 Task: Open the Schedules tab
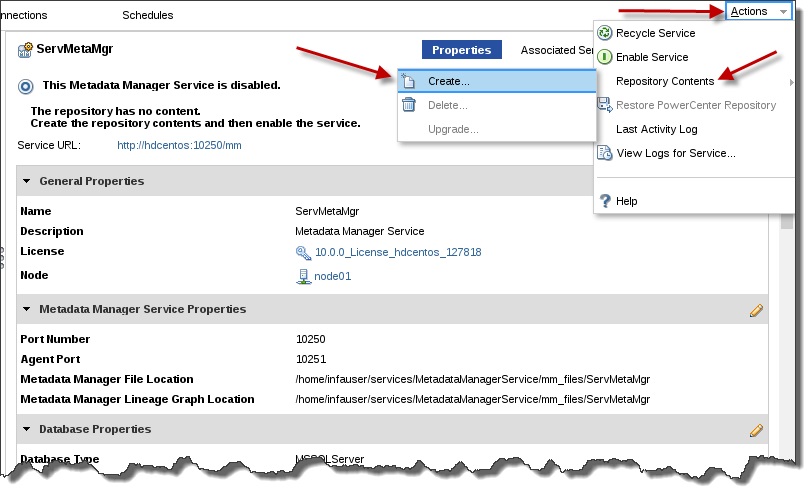click(148, 15)
